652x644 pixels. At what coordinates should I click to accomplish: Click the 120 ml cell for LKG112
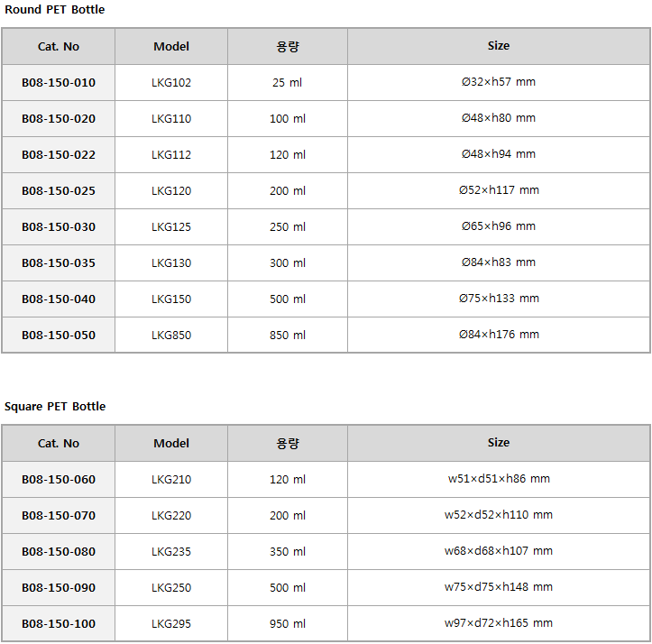[x=288, y=155]
